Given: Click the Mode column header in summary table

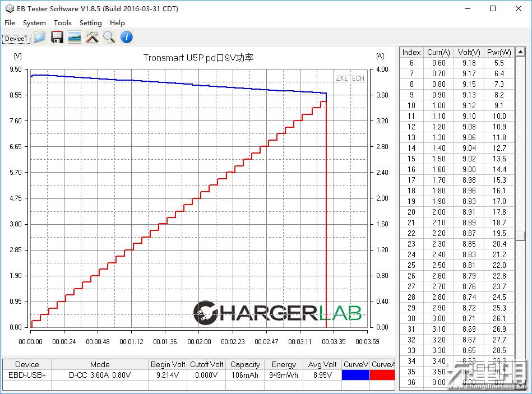Looking at the screenshot, I should 100,364.
